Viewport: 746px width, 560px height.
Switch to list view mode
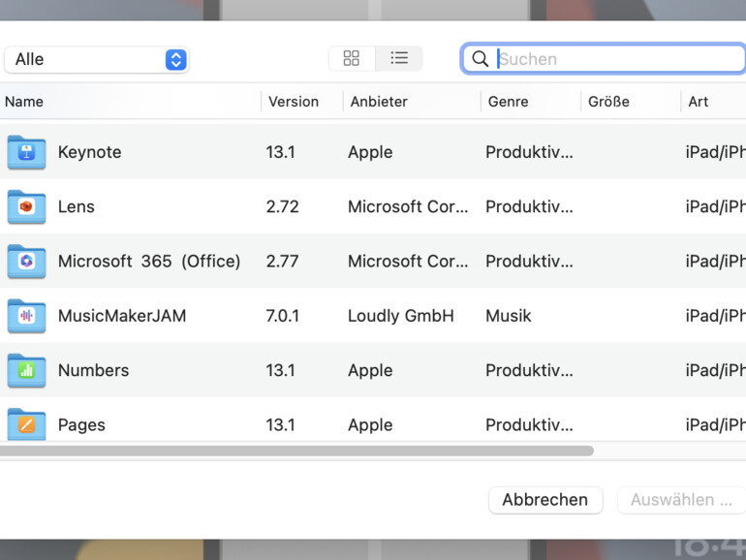[399, 59]
